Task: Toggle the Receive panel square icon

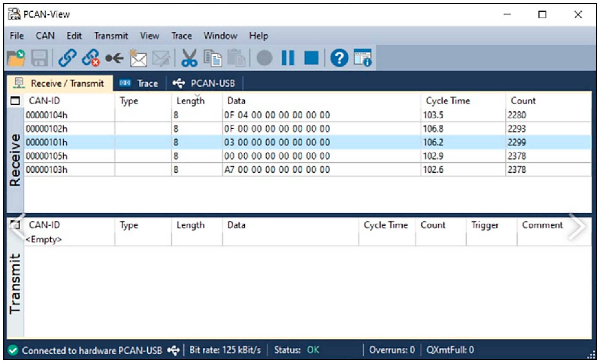Action: [x=15, y=101]
